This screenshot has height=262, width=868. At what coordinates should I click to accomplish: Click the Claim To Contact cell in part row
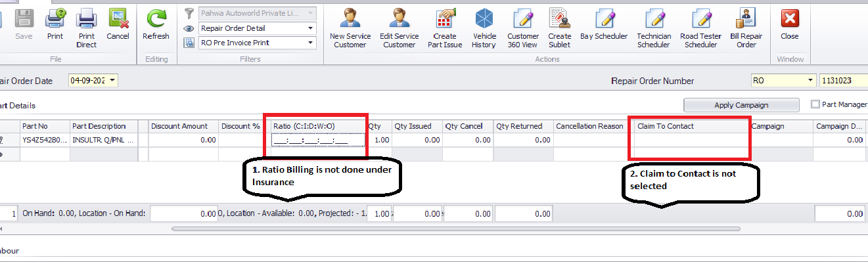692,140
